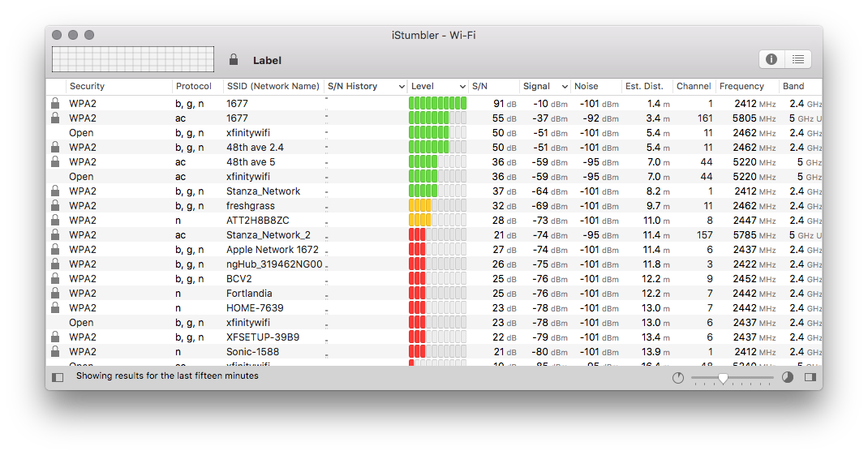Click the Label heading text
This screenshot has width=868, height=455.
pyautogui.click(x=268, y=60)
